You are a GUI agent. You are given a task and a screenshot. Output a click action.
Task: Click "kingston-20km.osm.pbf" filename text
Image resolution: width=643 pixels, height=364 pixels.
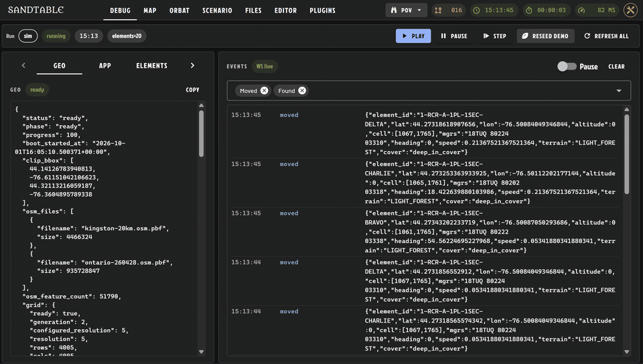tap(125, 228)
